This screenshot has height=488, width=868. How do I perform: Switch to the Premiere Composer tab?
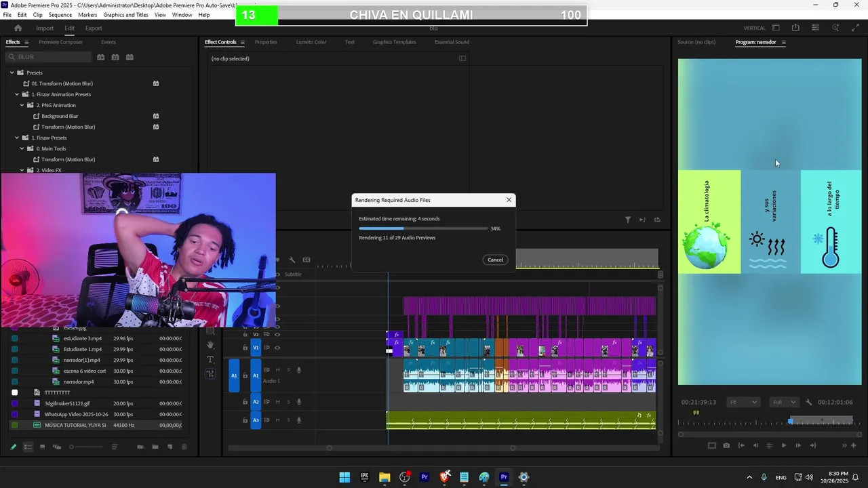click(60, 42)
